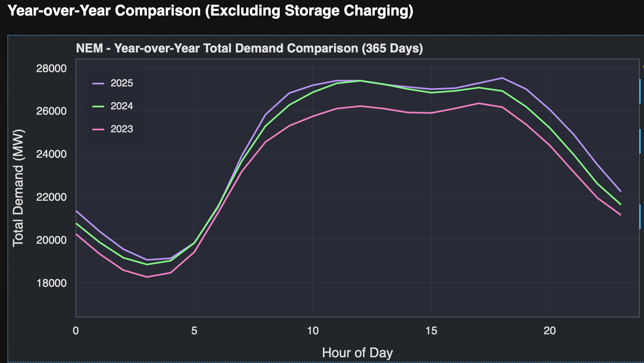Image resolution: width=644 pixels, height=363 pixels.
Task: Click the bottom blue bar at right edge
Action: (x=640, y=217)
